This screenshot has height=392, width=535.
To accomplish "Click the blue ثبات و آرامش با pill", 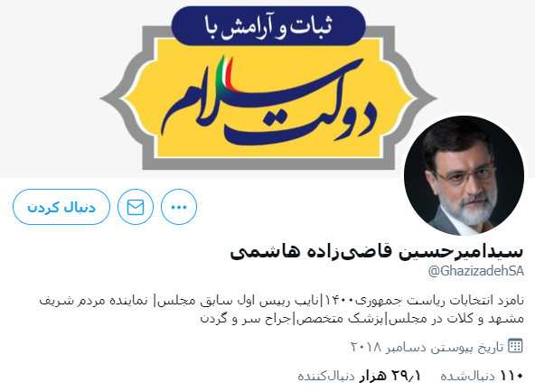I will [268, 26].
